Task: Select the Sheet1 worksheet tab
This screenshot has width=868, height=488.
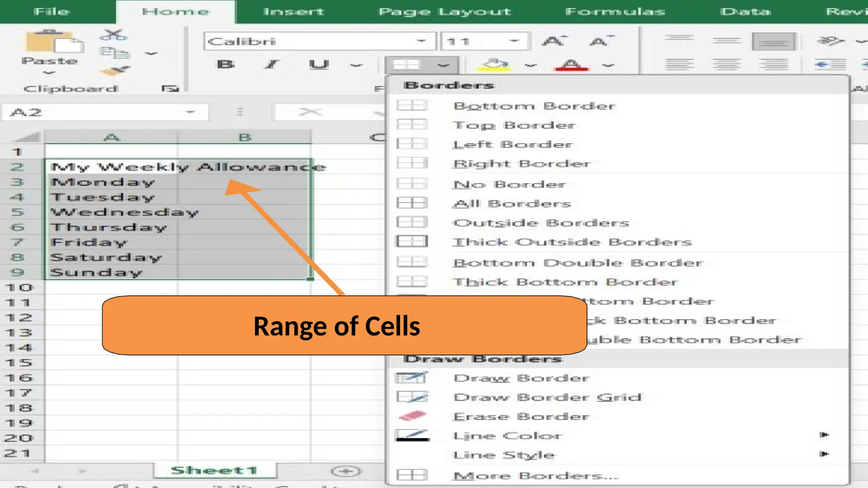Action: click(x=214, y=470)
